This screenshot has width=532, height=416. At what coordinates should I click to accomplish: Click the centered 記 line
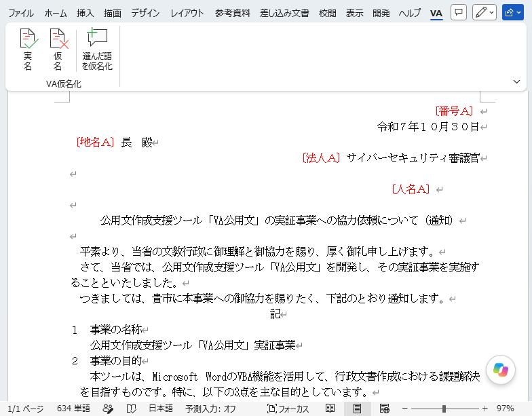pyautogui.click(x=275, y=314)
